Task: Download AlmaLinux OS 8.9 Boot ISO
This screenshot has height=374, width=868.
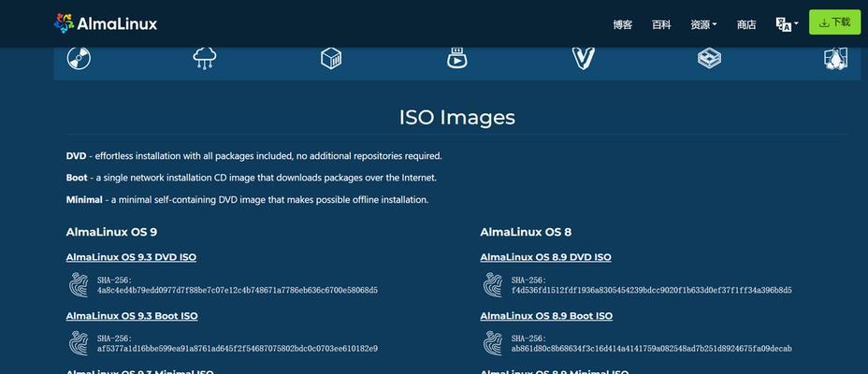Action: click(546, 316)
